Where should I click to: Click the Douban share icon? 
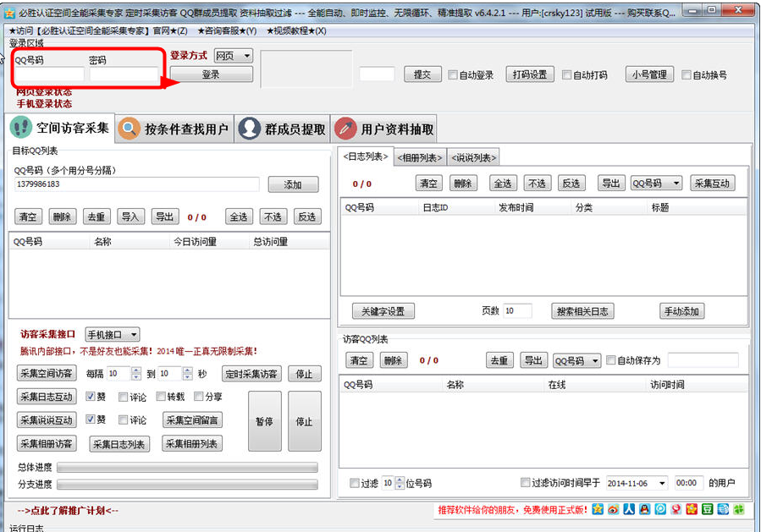point(707,510)
